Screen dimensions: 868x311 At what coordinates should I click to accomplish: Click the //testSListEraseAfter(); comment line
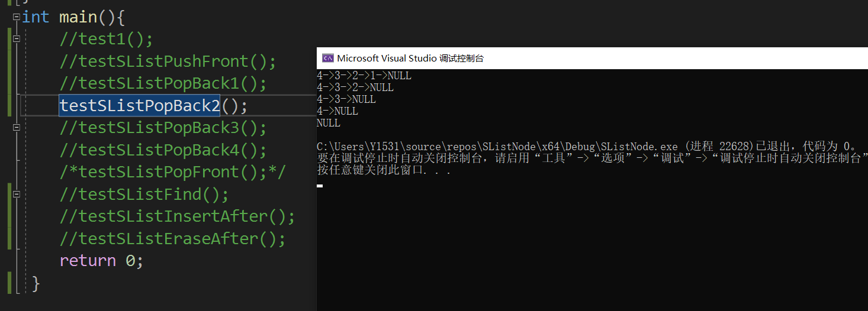pyautogui.click(x=172, y=239)
